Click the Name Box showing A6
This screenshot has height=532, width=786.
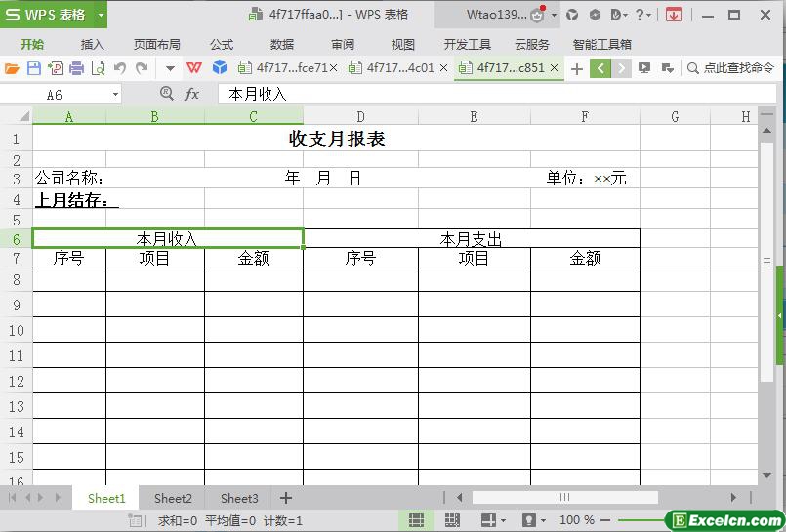pos(54,94)
